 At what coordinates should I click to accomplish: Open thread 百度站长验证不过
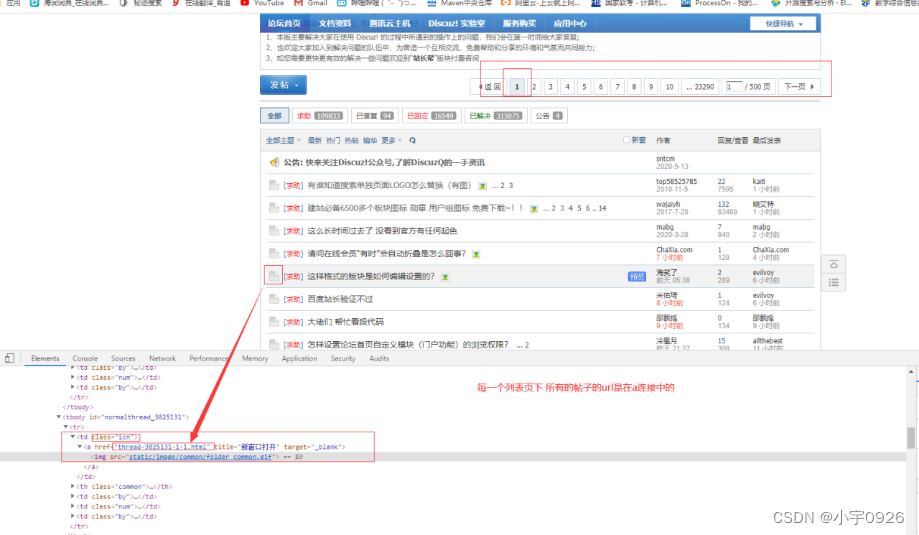[x=340, y=299]
